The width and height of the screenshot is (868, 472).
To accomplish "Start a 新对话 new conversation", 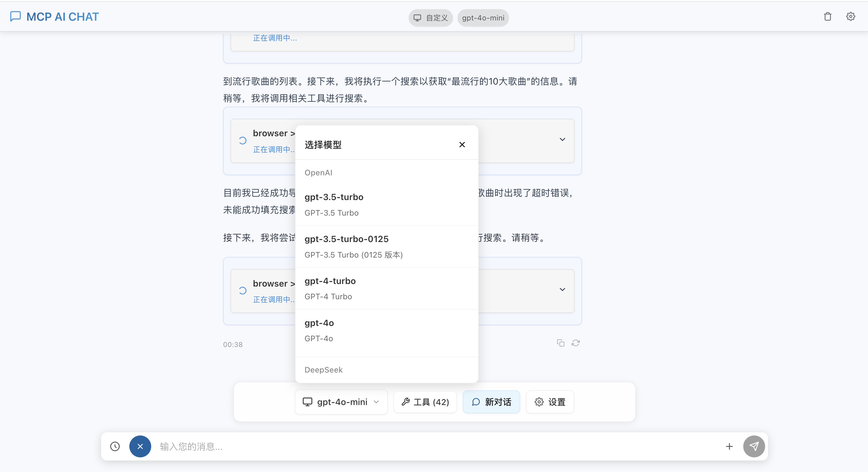I will [x=491, y=402].
